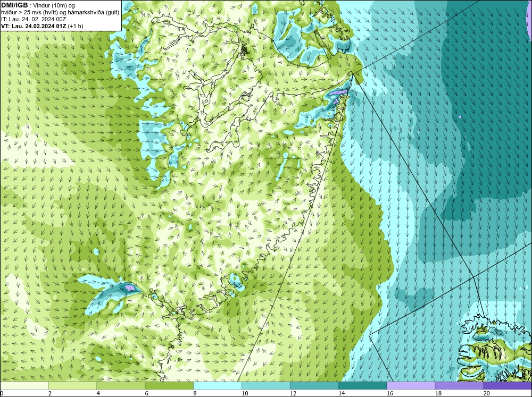Viewport: 532px width, 397px height.
Task: Click the legend label '2'
Action: (x=50, y=393)
